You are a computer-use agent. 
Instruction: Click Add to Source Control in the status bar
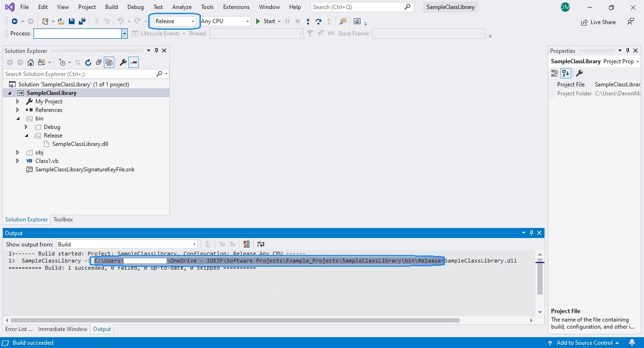pos(585,342)
